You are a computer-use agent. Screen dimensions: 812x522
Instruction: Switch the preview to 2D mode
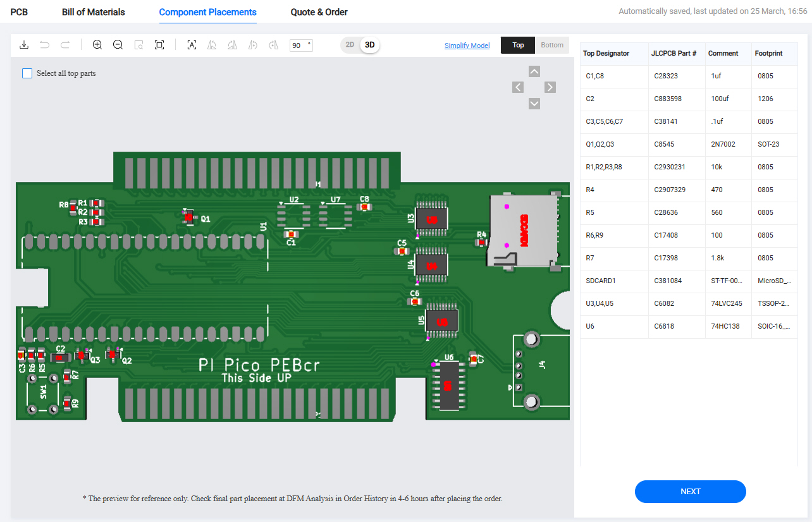[350, 45]
